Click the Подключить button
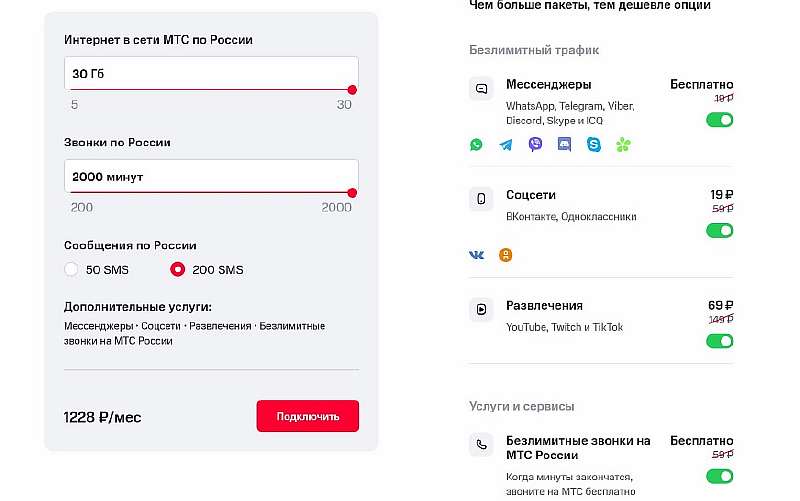Viewport: 800px width, 501px height. [308, 416]
